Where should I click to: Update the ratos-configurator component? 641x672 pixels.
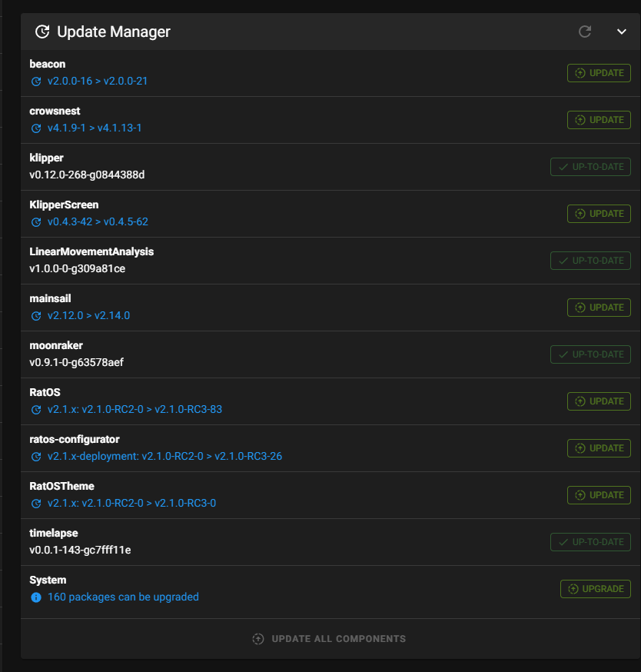(x=599, y=448)
